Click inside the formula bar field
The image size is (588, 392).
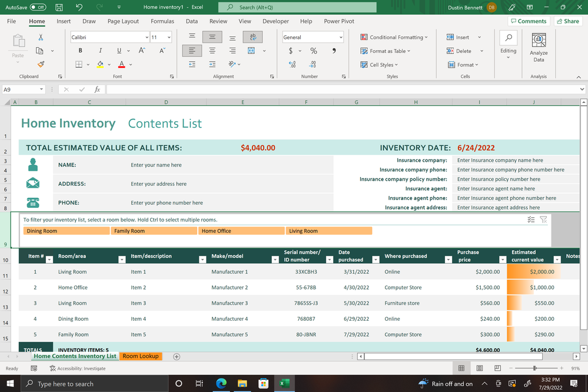[x=343, y=89]
